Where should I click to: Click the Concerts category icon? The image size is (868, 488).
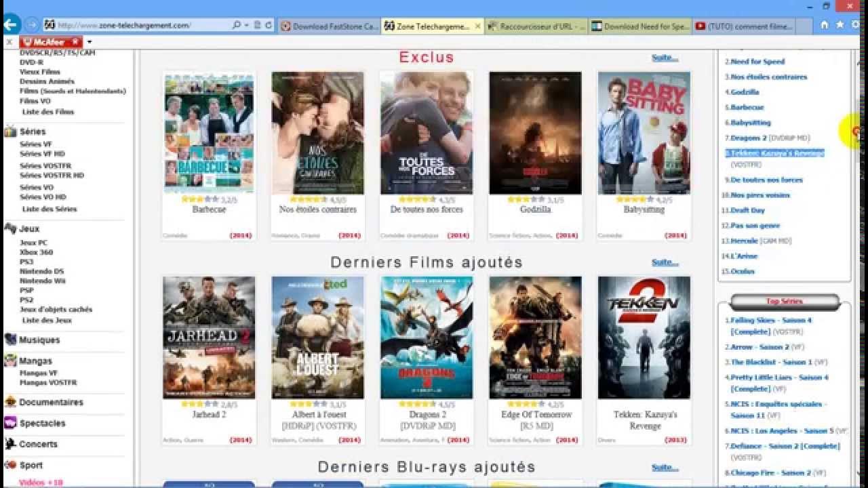coord(10,444)
